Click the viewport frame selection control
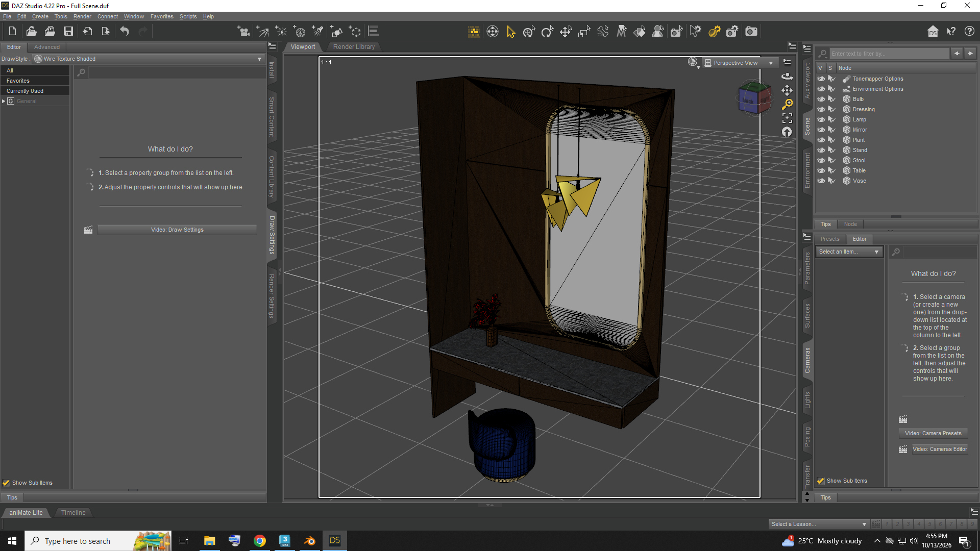The image size is (980, 551). 787,118
